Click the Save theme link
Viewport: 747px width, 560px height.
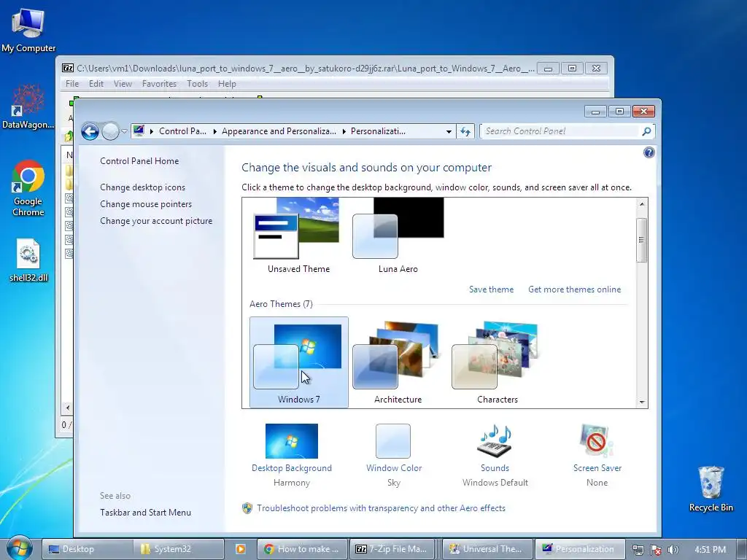pyautogui.click(x=491, y=289)
